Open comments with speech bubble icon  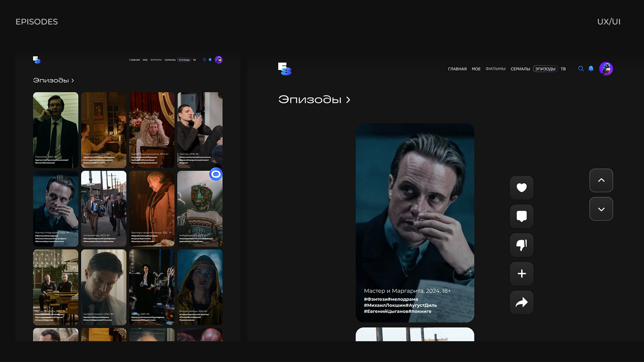(522, 216)
